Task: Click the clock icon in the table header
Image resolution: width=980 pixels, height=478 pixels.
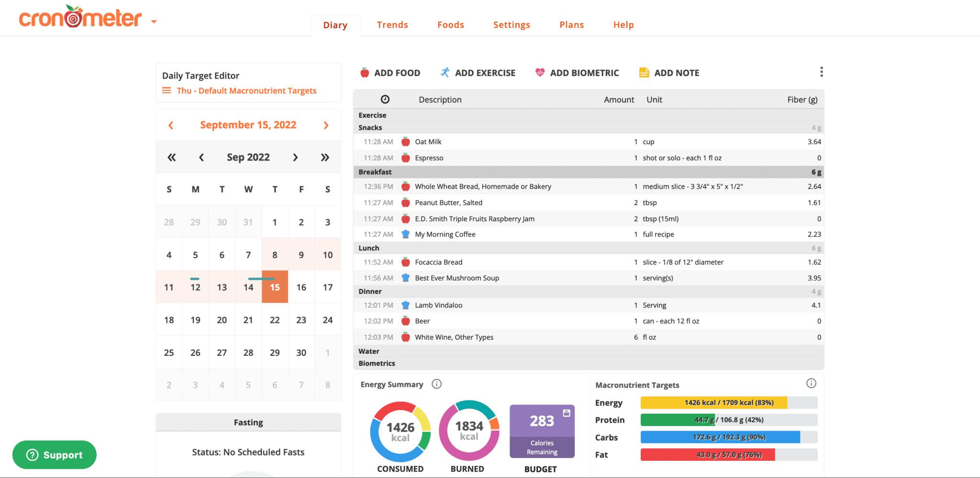Action: (385, 100)
